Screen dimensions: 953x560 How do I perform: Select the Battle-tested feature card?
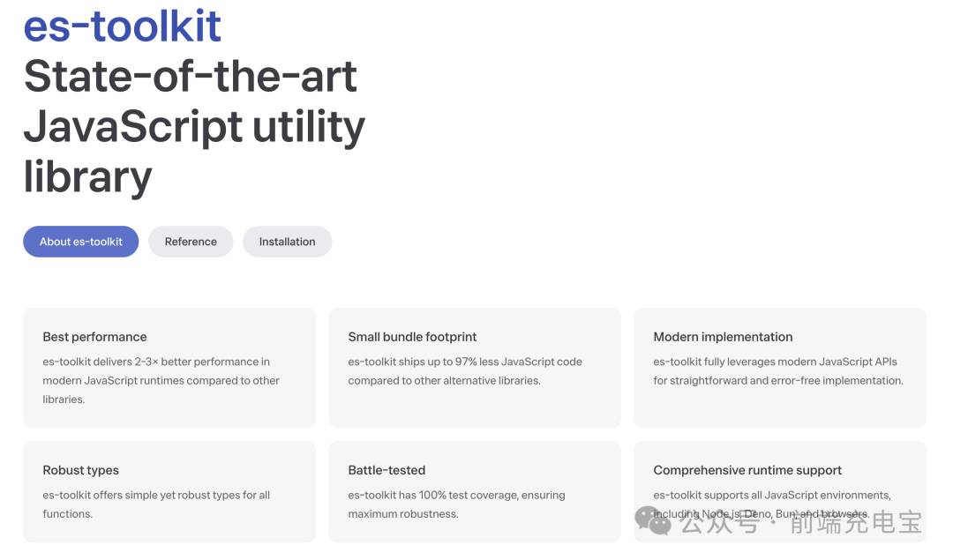coord(475,491)
